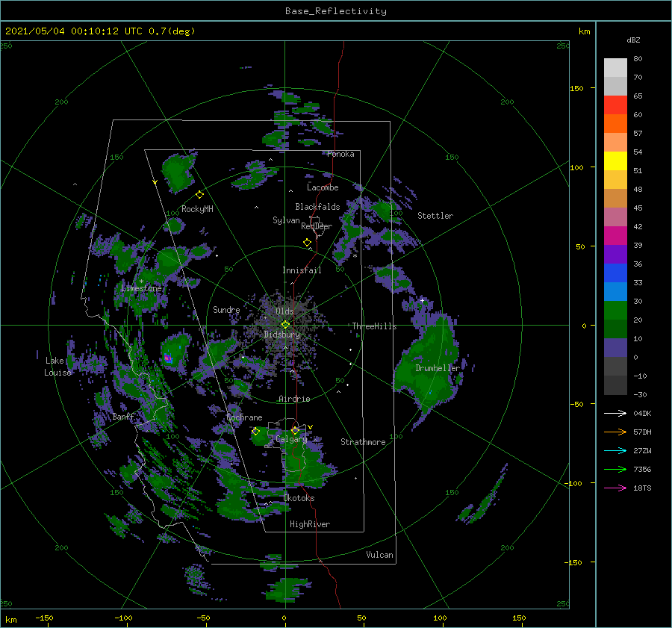Pick the royal blue 33-36 dBZ swatch
This screenshot has height=628, width=672.
point(615,273)
